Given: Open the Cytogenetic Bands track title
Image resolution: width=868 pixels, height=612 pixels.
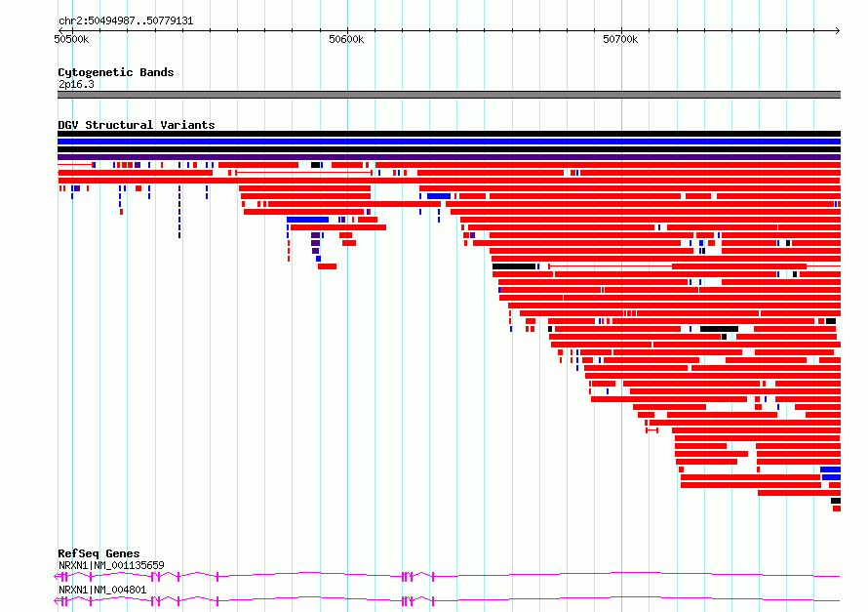Looking at the screenshot, I should click(x=116, y=72).
